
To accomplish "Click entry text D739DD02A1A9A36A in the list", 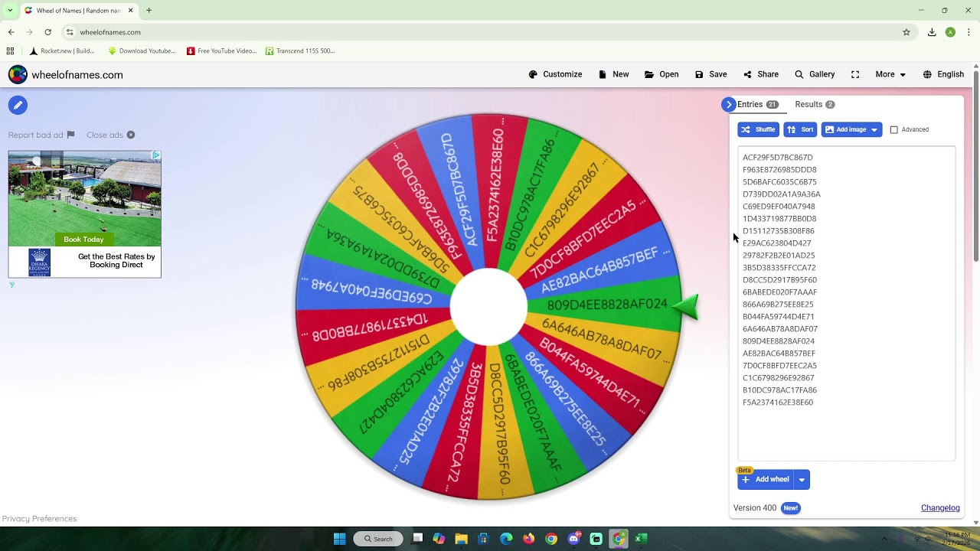I will tap(782, 194).
